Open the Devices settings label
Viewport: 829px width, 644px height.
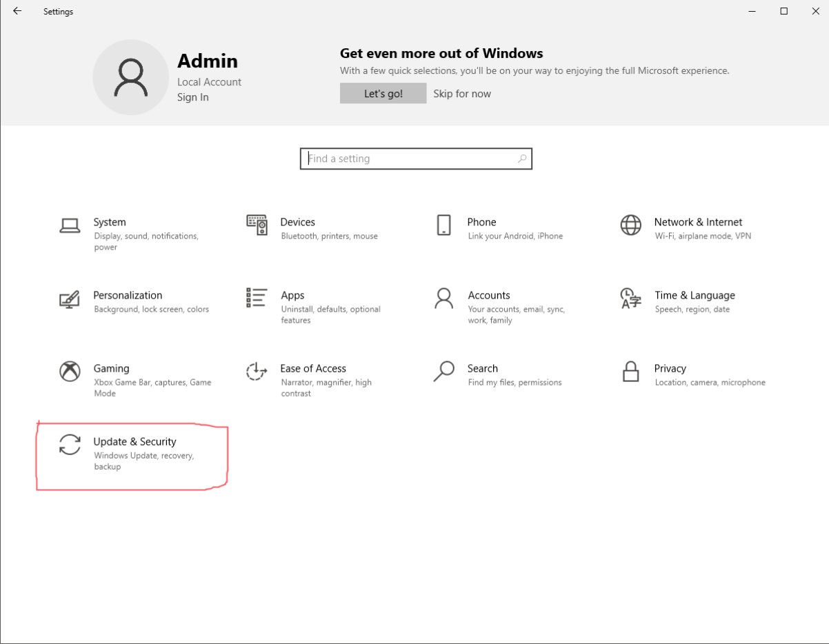click(298, 222)
